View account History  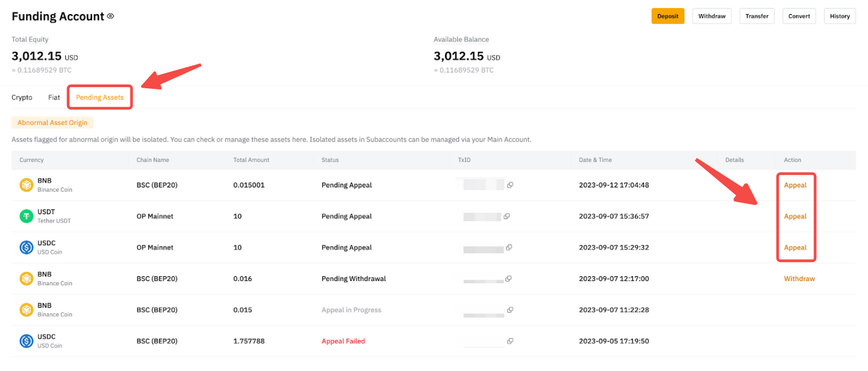(x=840, y=16)
